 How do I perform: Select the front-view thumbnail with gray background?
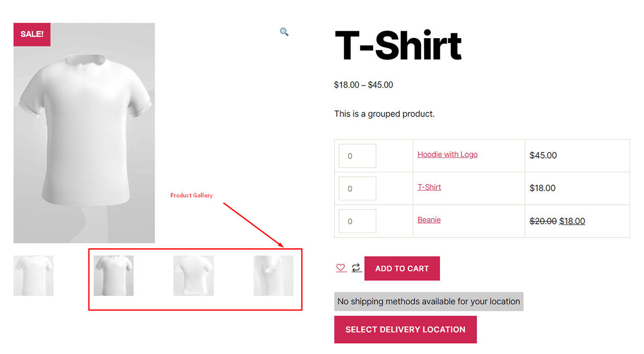pyautogui.click(x=114, y=276)
